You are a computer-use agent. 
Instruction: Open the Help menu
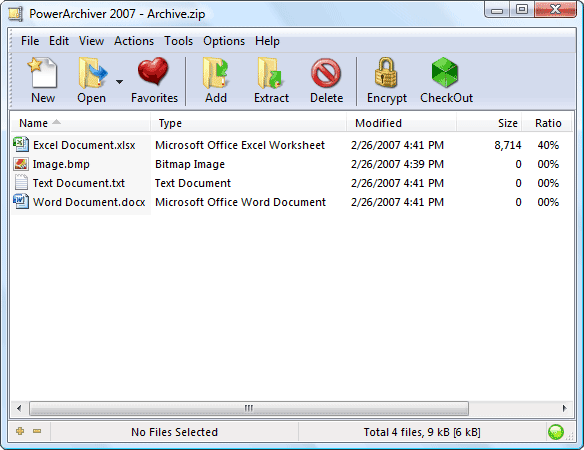point(267,41)
